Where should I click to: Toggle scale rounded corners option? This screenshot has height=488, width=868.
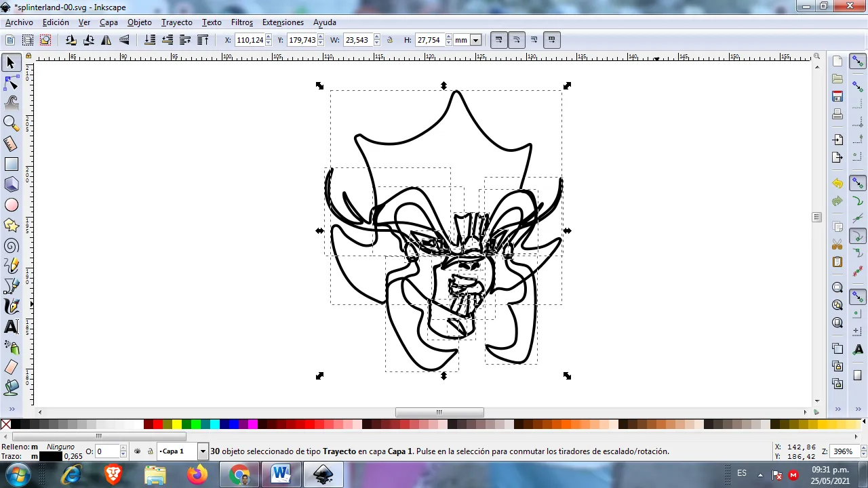[516, 40]
